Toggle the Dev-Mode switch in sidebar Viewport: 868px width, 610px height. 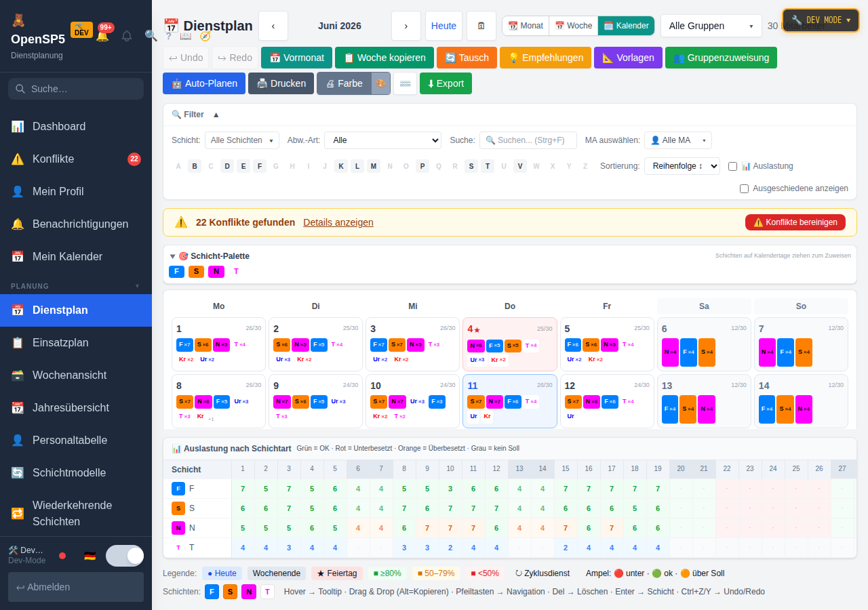click(x=125, y=556)
